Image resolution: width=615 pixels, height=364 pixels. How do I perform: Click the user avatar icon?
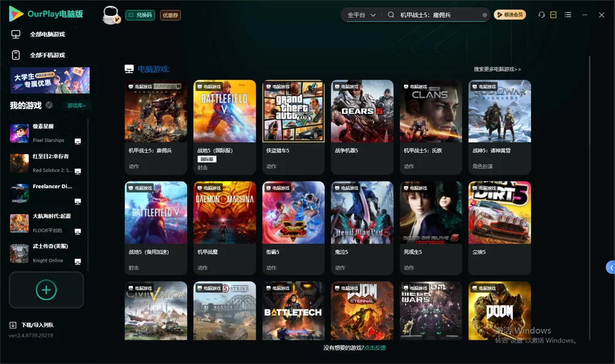(111, 15)
